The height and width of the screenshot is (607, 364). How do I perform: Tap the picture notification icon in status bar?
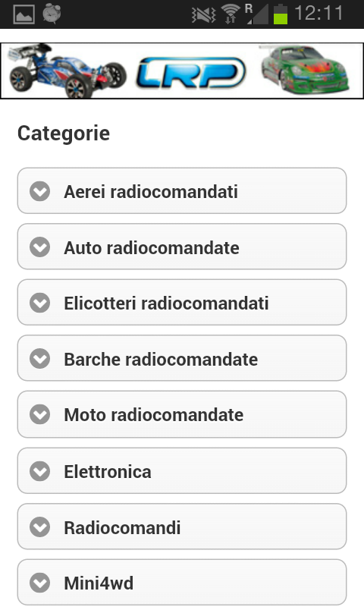[x=24, y=14]
